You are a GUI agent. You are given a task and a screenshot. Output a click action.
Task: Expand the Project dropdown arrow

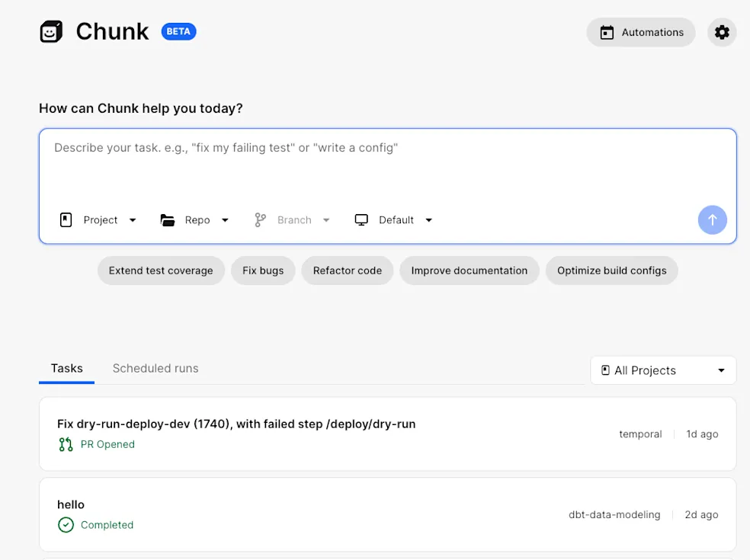tap(133, 220)
